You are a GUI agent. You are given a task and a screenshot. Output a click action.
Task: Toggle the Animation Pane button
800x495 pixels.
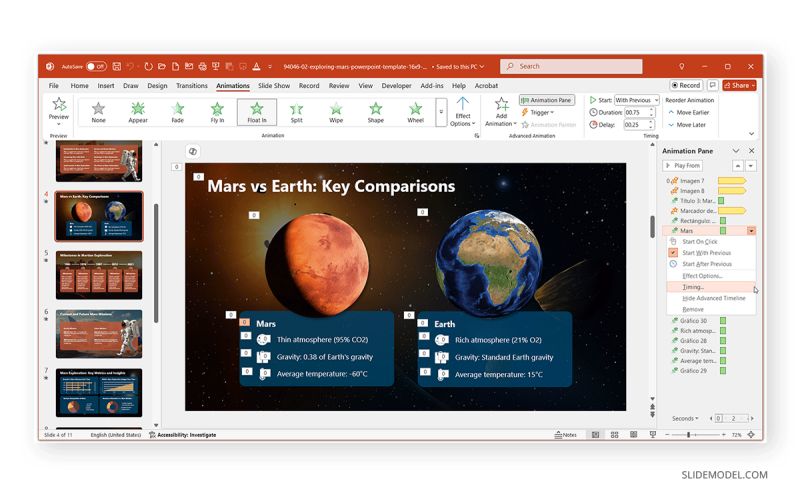546,100
